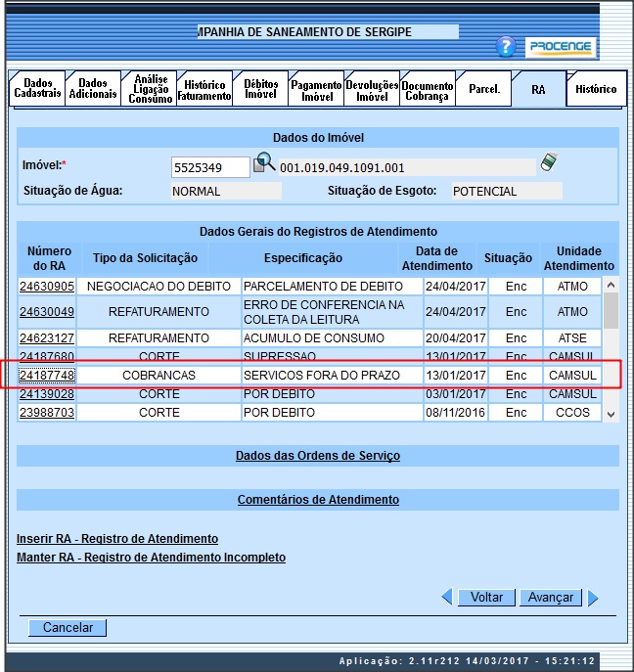Expand the Comentários de Atendimento section
The image size is (634, 672).
(x=317, y=500)
